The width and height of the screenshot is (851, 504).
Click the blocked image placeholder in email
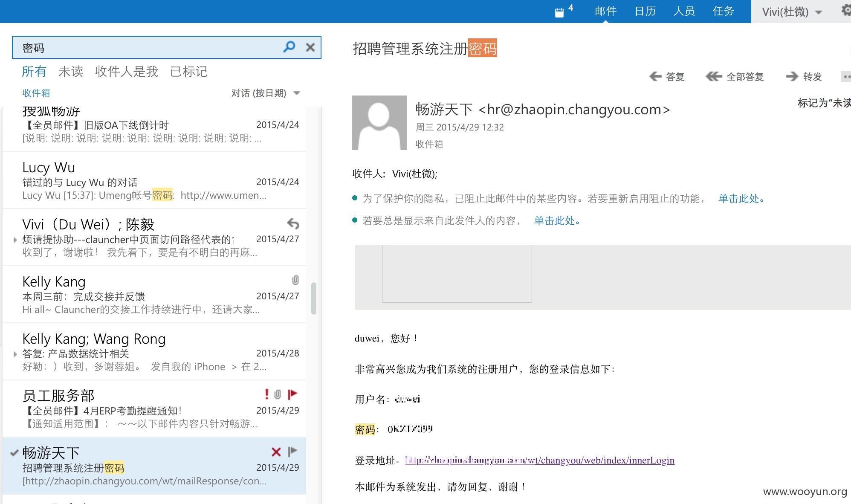[x=457, y=274]
